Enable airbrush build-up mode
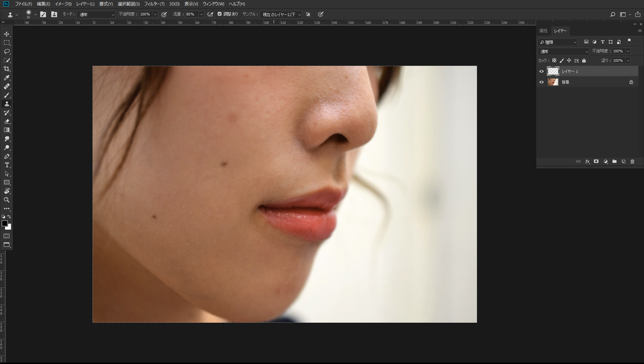The image size is (644, 364). coord(210,14)
